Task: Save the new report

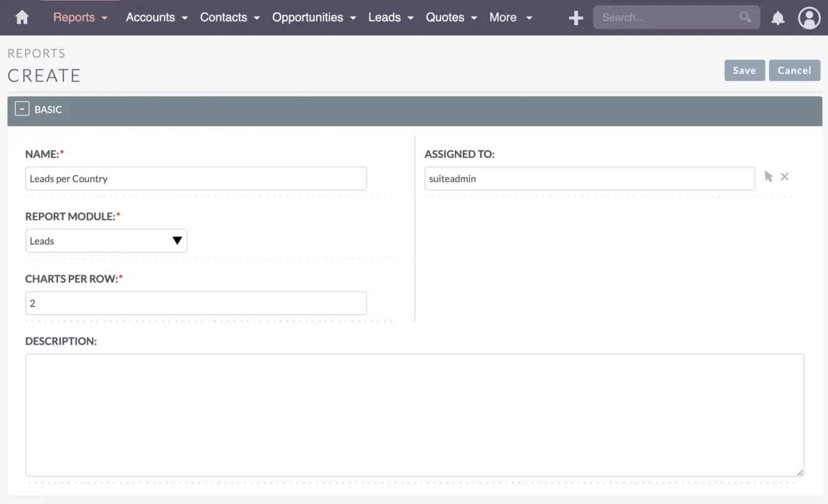Action: point(744,70)
